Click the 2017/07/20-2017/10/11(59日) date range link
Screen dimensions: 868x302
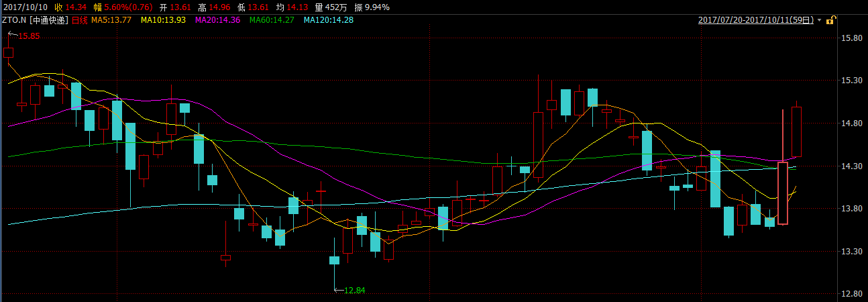757,20
